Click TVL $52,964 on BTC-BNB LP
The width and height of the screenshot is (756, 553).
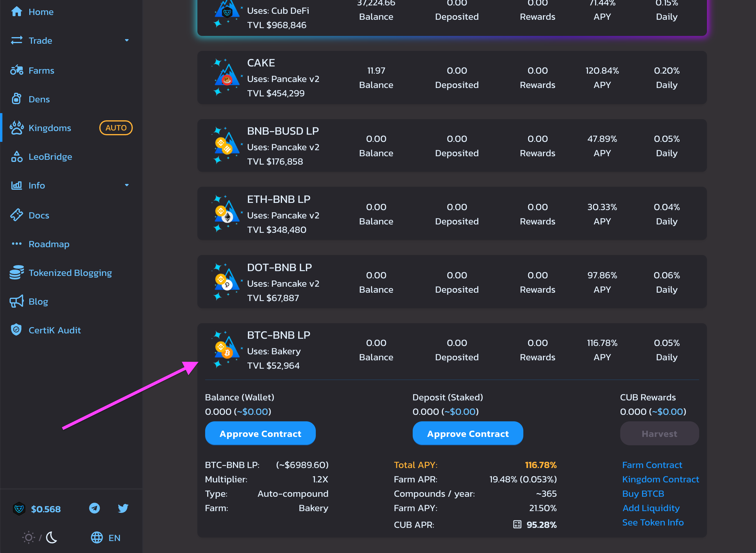coord(273,365)
